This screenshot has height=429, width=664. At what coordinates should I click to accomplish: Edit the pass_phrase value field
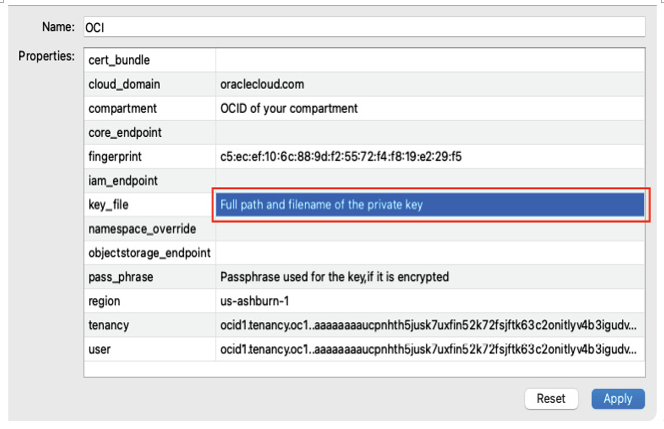pos(430,277)
